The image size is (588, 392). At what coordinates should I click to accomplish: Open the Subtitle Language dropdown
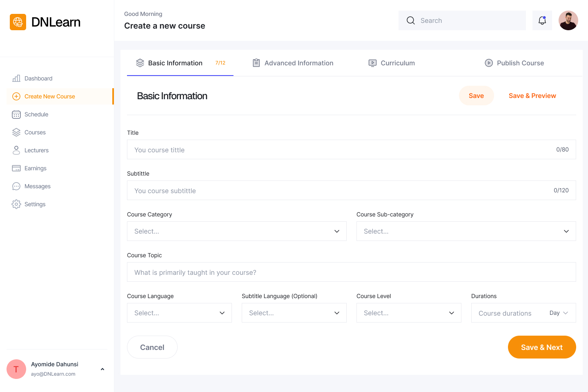[294, 313]
